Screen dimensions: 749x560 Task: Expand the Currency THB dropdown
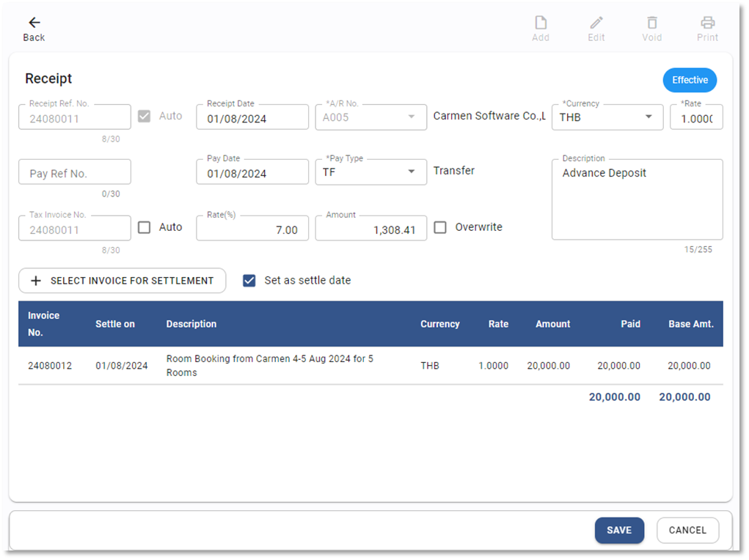point(648,117)
